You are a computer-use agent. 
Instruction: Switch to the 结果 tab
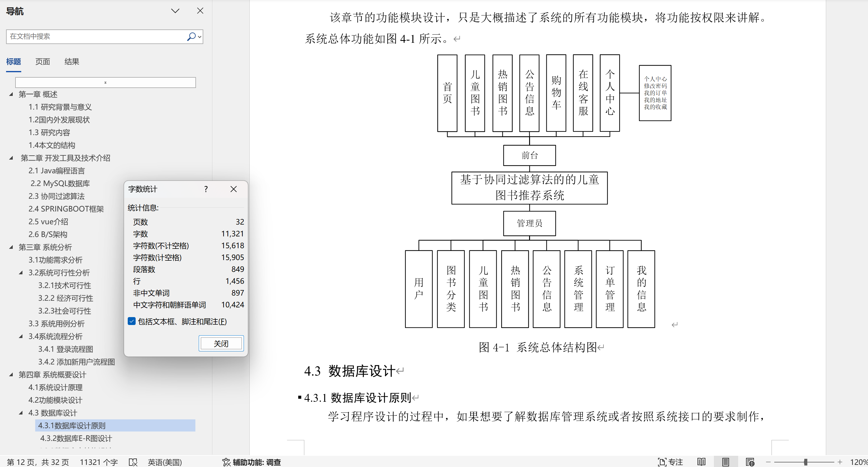click(72, 62)
